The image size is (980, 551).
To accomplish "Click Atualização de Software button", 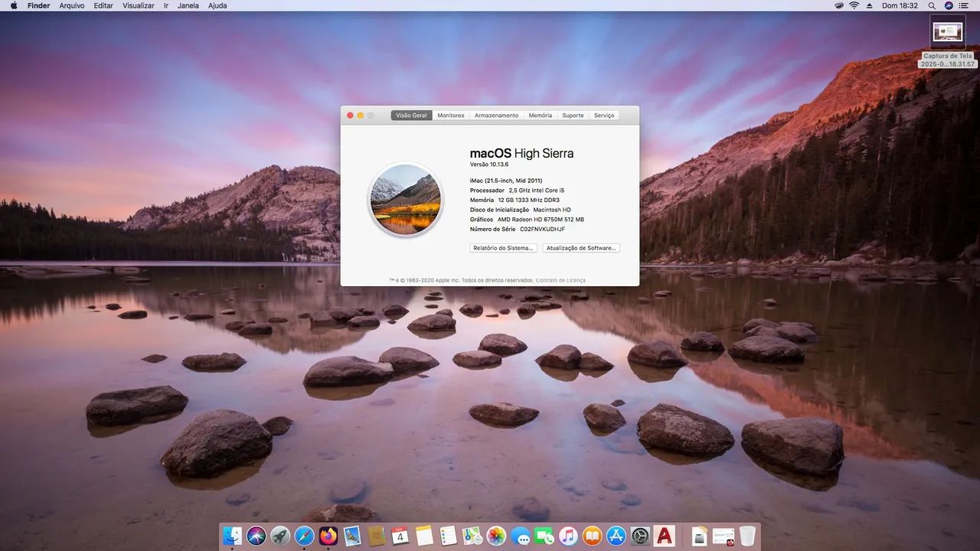I will click(581, 248).
